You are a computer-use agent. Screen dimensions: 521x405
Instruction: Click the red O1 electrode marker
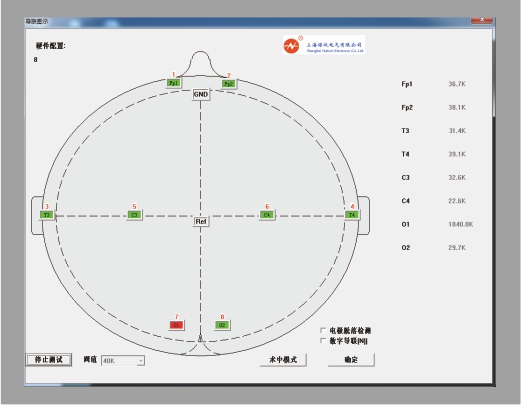click(176, 325)
